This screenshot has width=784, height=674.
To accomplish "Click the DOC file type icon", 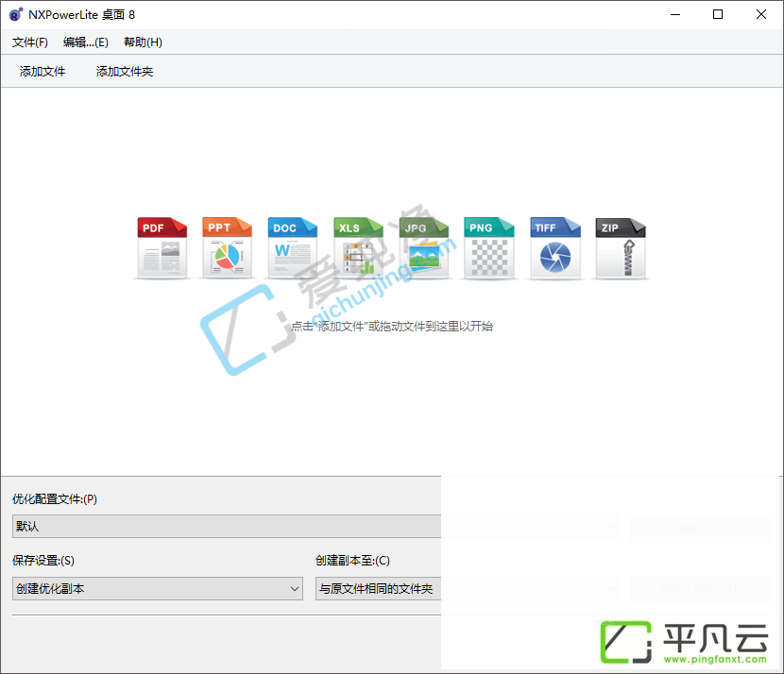I will coord(293,248).
